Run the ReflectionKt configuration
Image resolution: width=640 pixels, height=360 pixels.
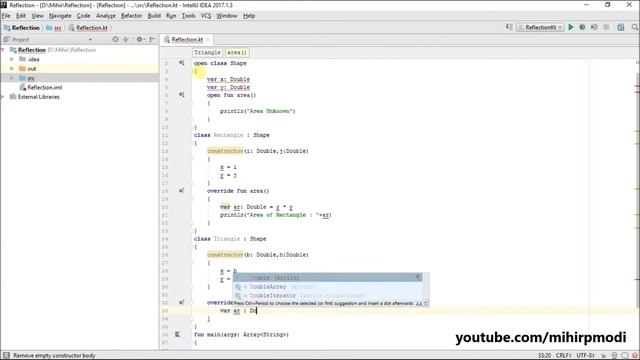pos(571,27)
